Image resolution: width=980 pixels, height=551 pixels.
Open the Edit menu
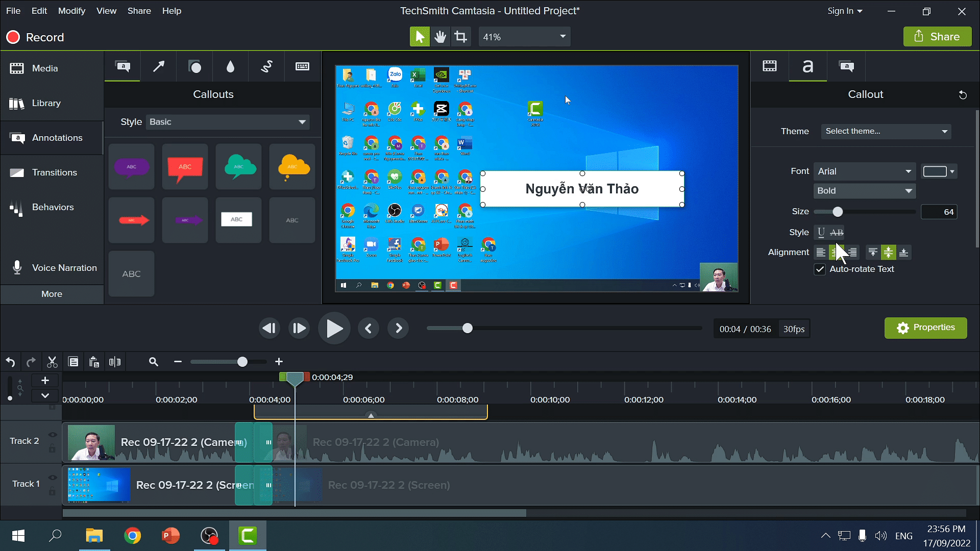click(x=39, y=11)
